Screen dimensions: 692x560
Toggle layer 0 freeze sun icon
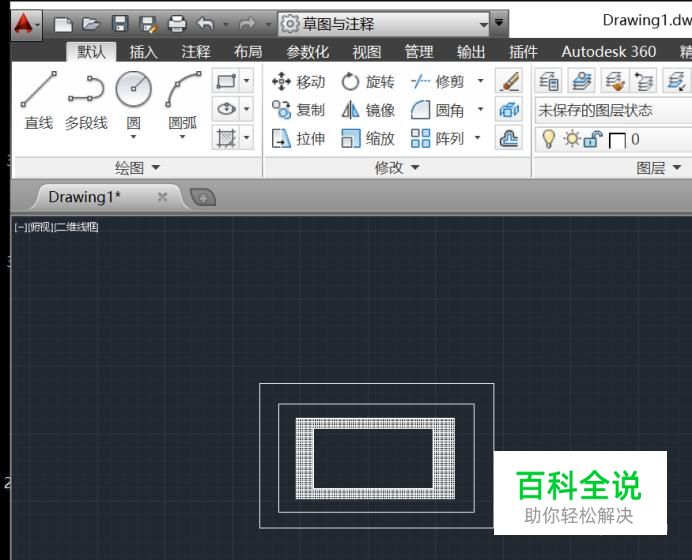[x=572, y=139]
